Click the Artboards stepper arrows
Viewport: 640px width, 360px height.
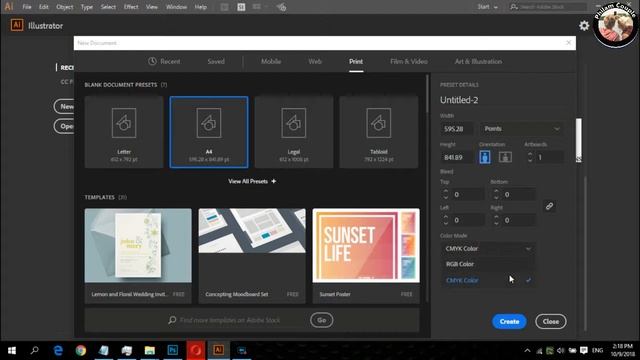tap(530, 157)
